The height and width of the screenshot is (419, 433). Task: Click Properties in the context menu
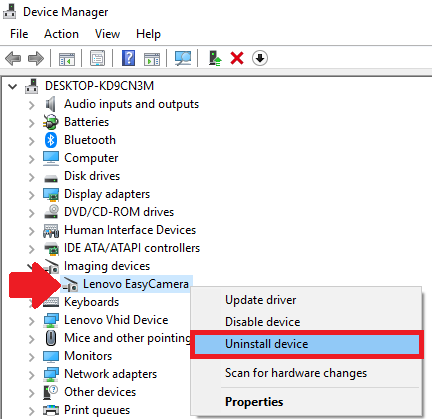[x=254, y=402]
